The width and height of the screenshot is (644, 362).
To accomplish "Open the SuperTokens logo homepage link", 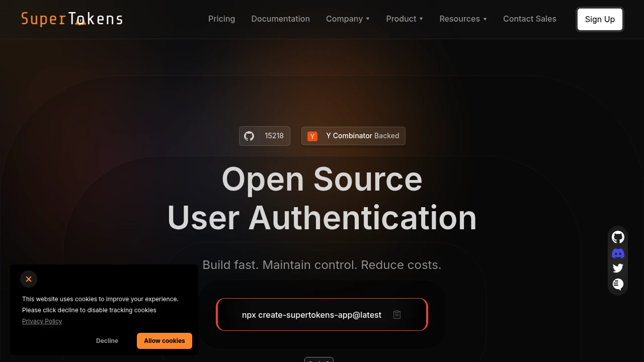I will pyautogui.click(x=72, y=19).
